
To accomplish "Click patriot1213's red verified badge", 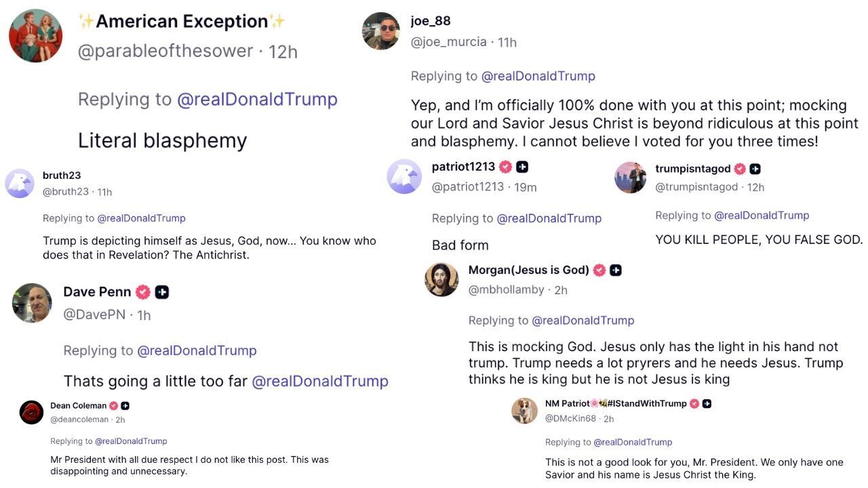I will [x=506, y=167].
